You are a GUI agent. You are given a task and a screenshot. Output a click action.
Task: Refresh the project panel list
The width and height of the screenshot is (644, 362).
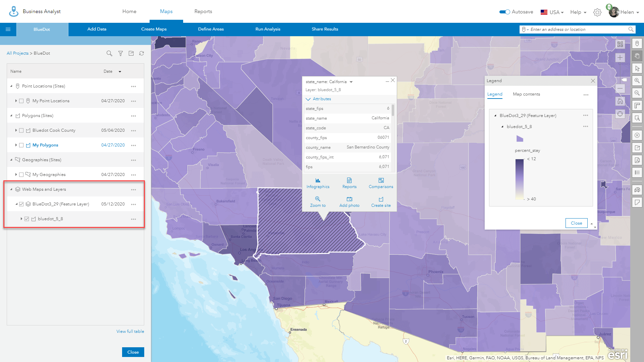click(x=142, y=53)
